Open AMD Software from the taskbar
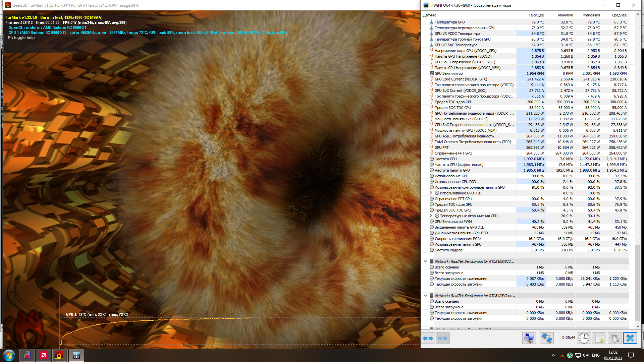The height and width of the screenshot is (362, 644). click(43, 355)
